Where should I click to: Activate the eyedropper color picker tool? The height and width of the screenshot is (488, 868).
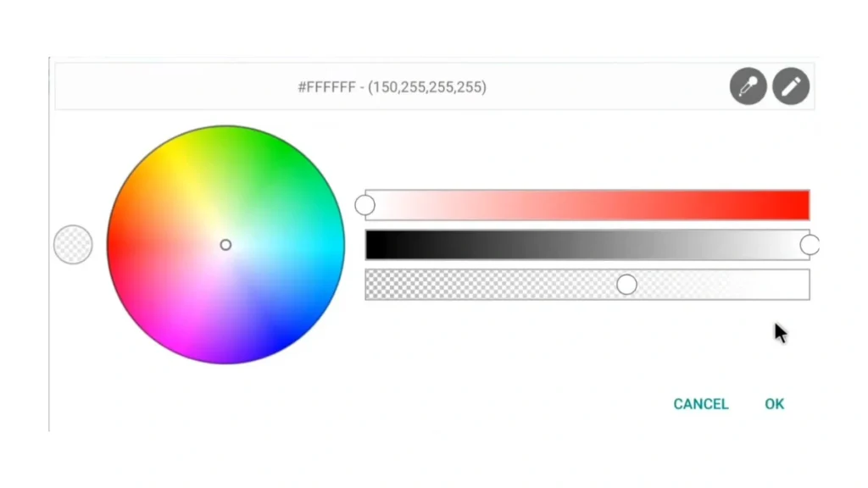(748, 86)
